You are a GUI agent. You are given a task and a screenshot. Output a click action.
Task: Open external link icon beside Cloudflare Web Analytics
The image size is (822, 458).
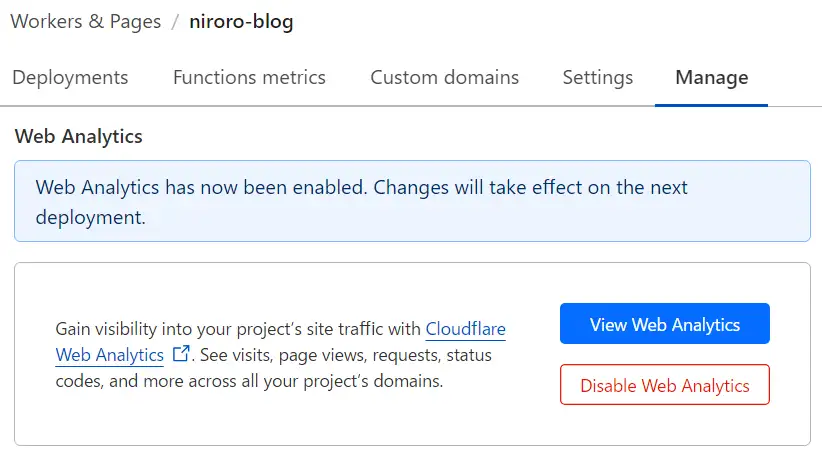(181, 354)
